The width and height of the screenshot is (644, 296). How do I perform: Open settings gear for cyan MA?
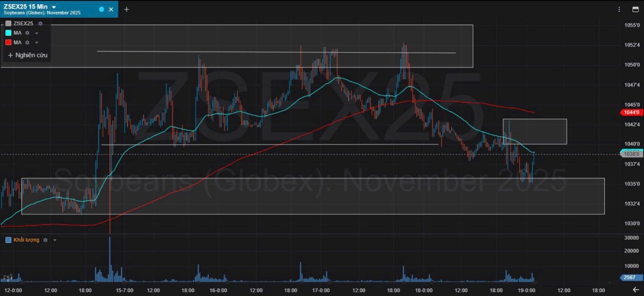pos(27,33)
